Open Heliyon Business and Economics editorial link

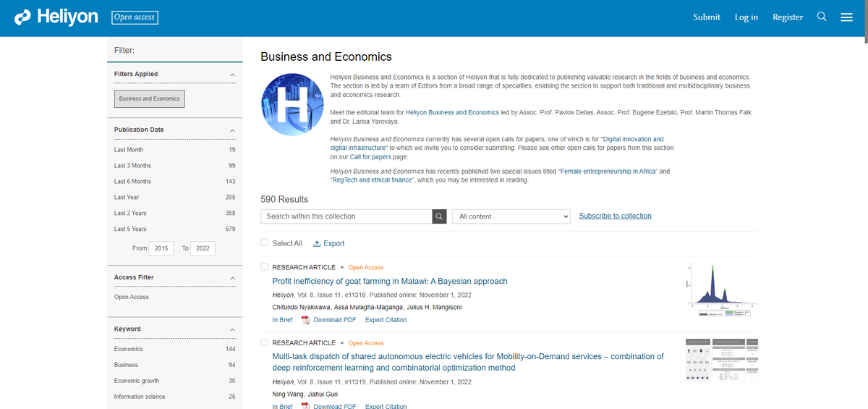(x=452, y=113)
